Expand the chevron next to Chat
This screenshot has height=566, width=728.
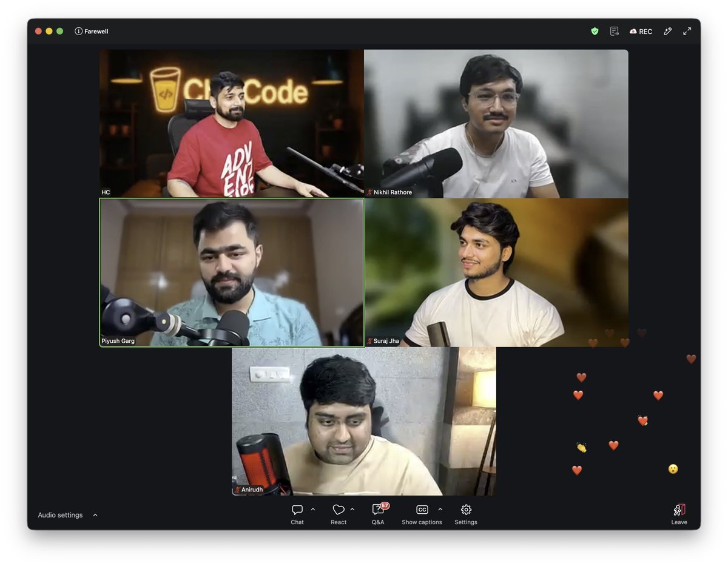pos(313,509)
